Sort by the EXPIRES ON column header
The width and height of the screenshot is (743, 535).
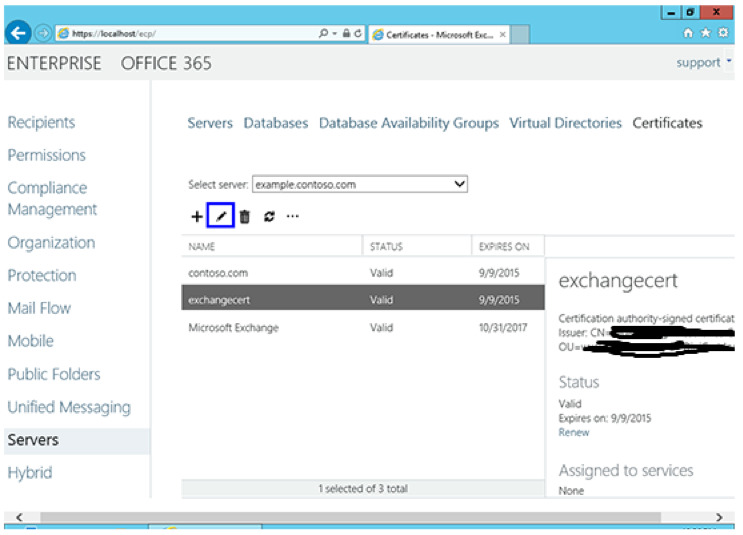point(508,246)
